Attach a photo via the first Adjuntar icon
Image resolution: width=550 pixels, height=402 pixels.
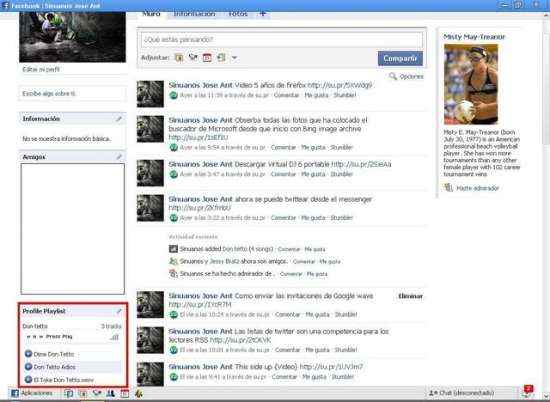click(179, 58)
